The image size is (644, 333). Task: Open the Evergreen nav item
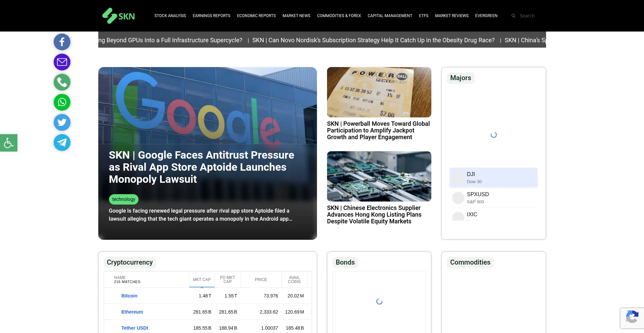(x=486, y=16)
